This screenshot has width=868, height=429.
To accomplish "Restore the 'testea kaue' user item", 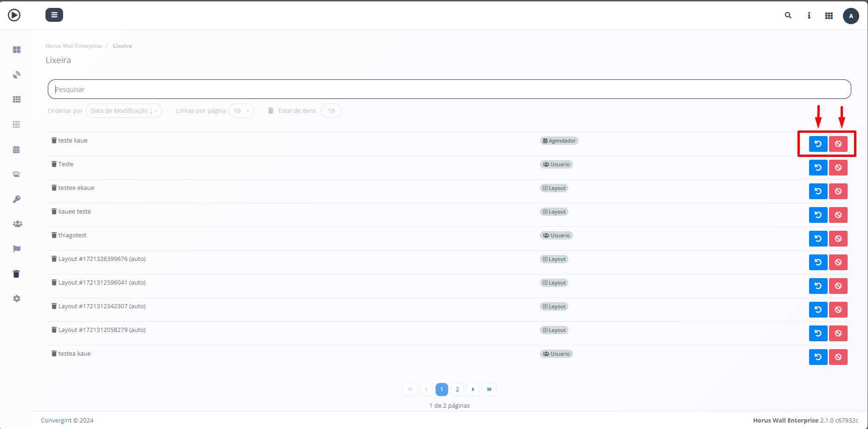I will pos(818,357).
